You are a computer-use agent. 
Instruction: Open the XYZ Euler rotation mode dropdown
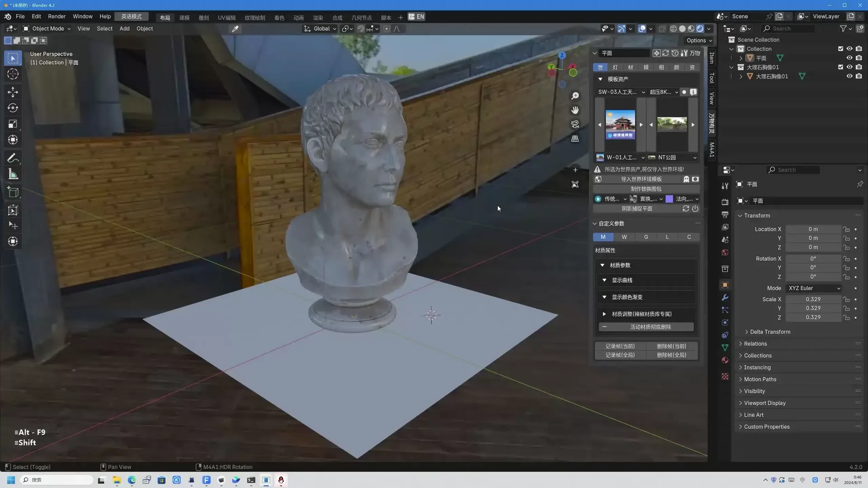(813, 288)
